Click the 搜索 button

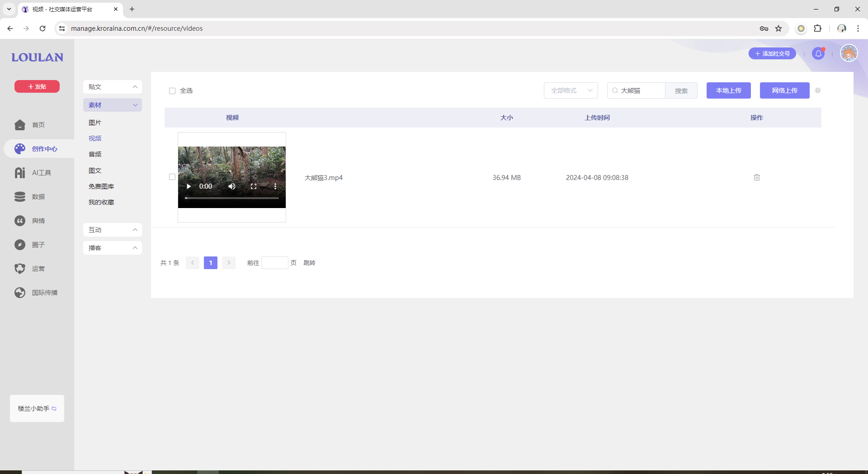(681, 90)
